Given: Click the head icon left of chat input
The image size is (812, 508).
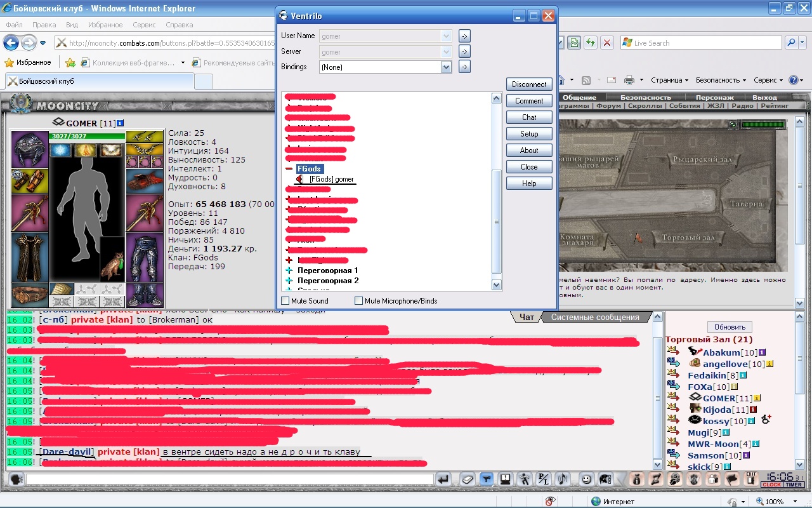Looking at the screenshot, I should [16, 479].
